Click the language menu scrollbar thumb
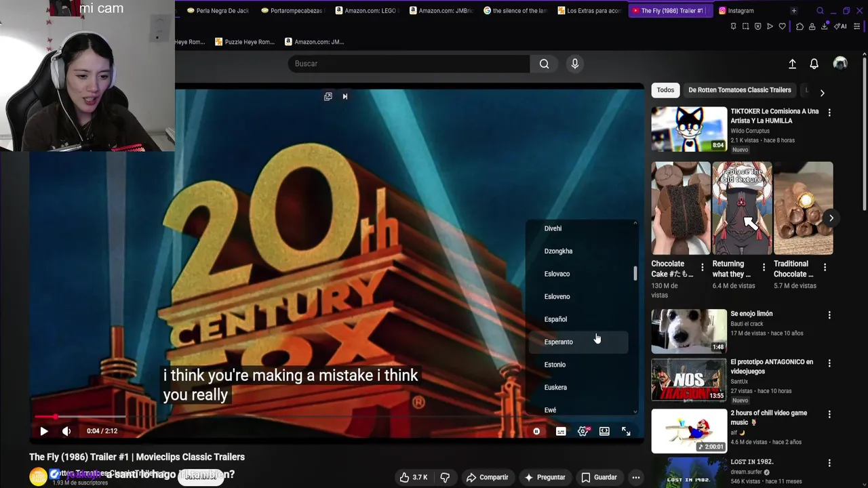This screenshot has height=488, width=868. pos(635,273)
